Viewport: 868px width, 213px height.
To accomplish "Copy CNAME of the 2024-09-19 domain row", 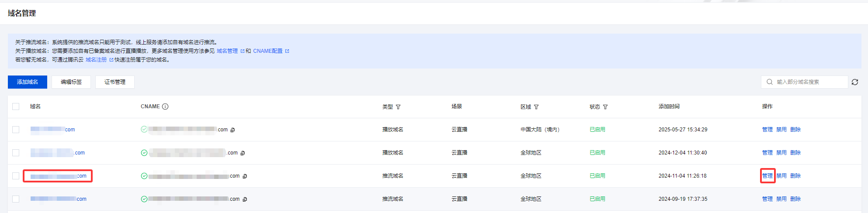I will 245,199.
